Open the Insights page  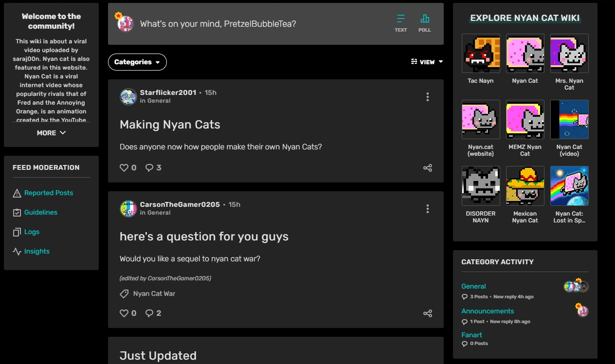pos(37,251)
